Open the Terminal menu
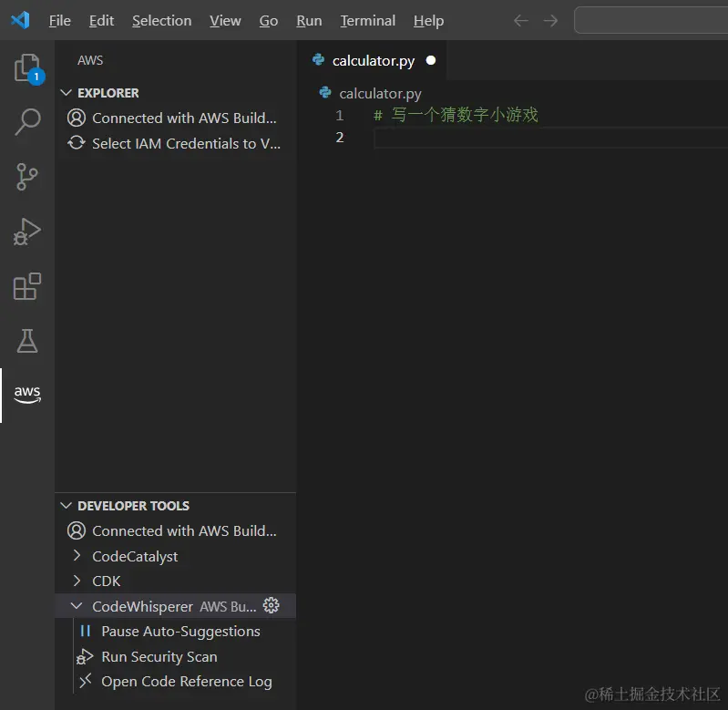Image resolution: width=728 pixels, height=710 pixels. coord(368,20)
